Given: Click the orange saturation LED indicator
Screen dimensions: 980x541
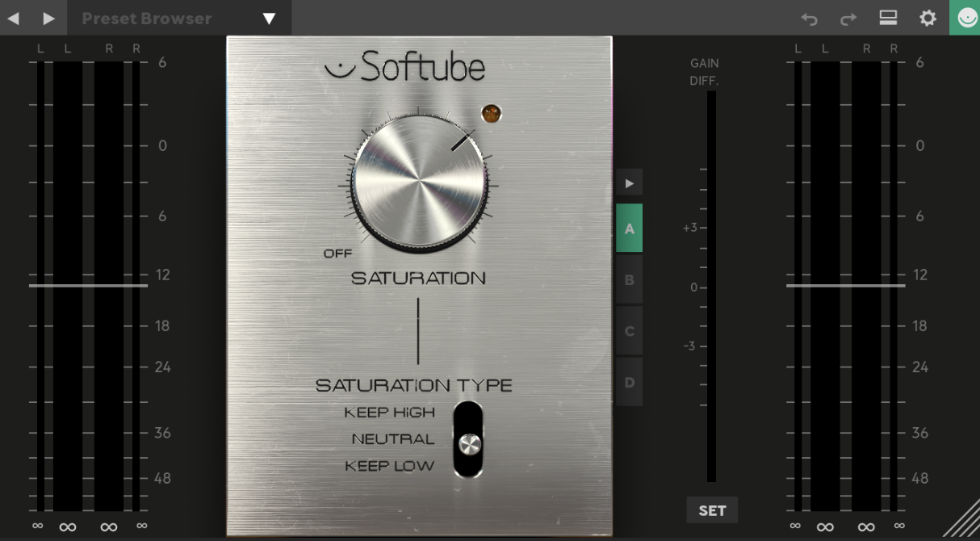Looking at the screenshot, I should [491, 114].
